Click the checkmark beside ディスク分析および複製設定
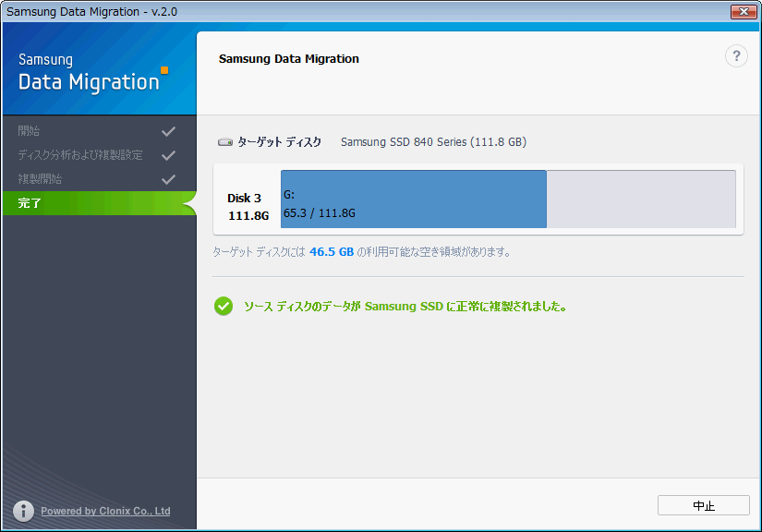762x532 pixels. (168, 155)
